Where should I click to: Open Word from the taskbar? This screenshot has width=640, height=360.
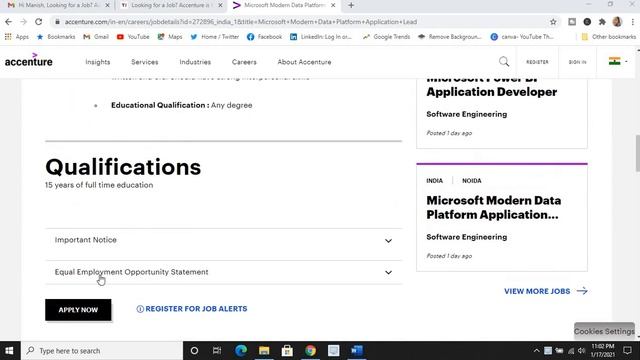[357, 351]
